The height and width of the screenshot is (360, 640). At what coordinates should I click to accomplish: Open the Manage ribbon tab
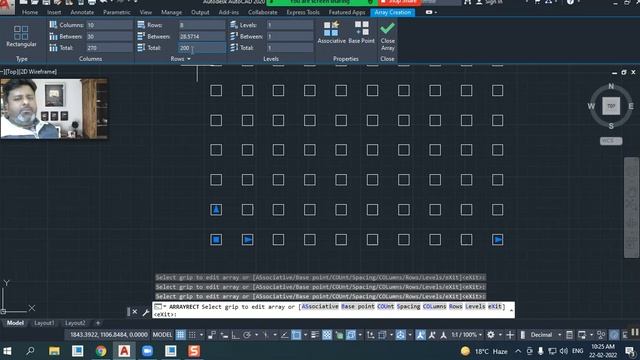(x=171, y=12)
